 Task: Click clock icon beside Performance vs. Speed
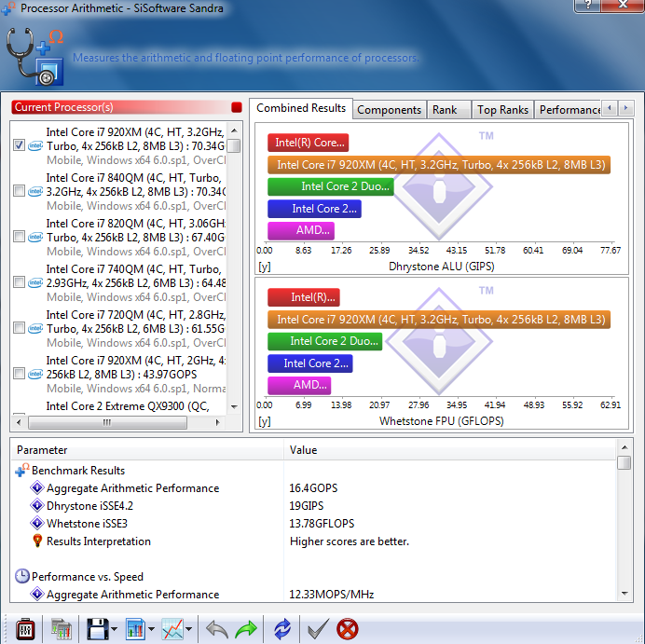[21, 576]
